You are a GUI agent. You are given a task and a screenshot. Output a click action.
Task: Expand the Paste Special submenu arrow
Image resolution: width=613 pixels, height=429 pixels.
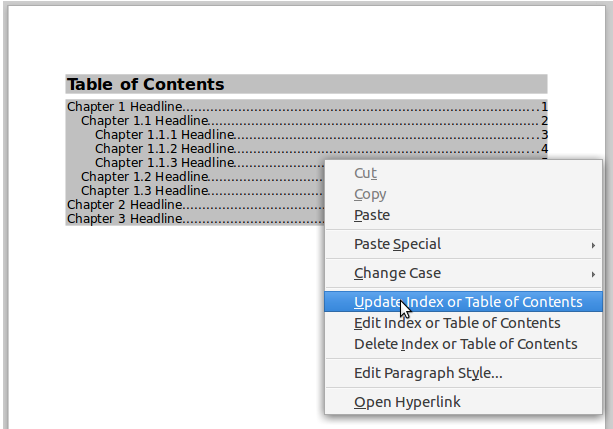click(x=593, y=245)
